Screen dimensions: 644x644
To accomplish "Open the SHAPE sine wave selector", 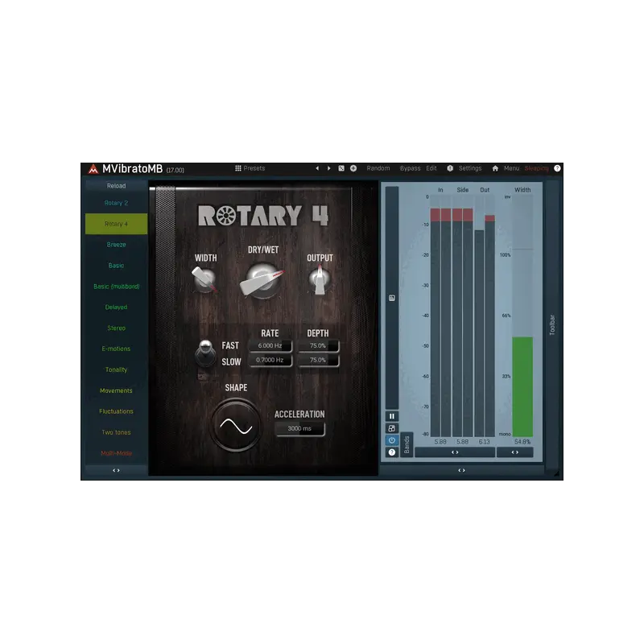I will pos(236,427).
